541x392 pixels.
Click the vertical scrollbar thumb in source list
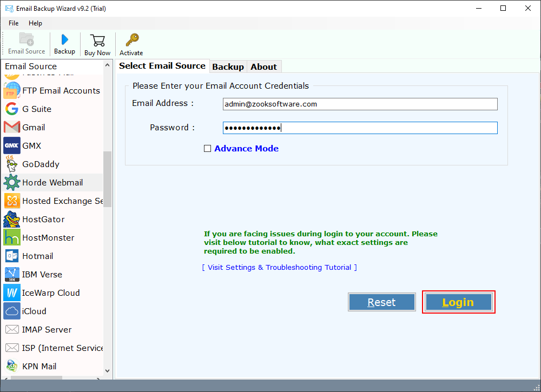point(107,179)
